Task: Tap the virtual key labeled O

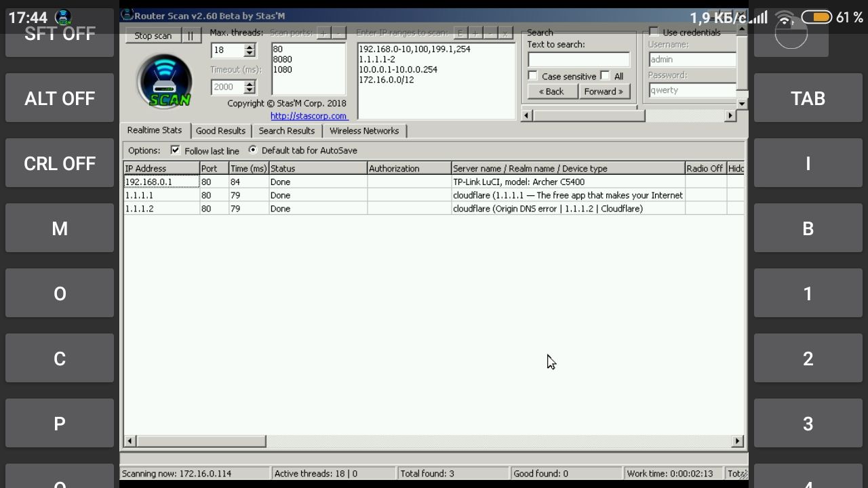Action: click(60, 293)
